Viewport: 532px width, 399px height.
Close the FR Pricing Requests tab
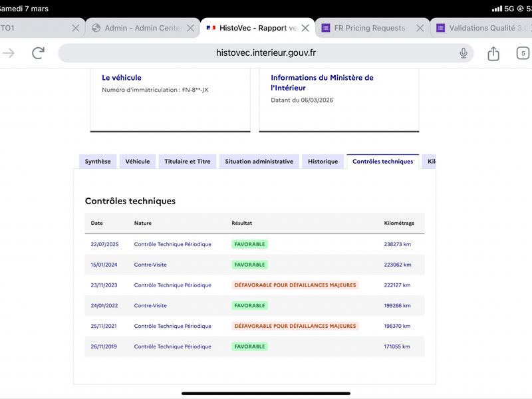click(420, 28)
